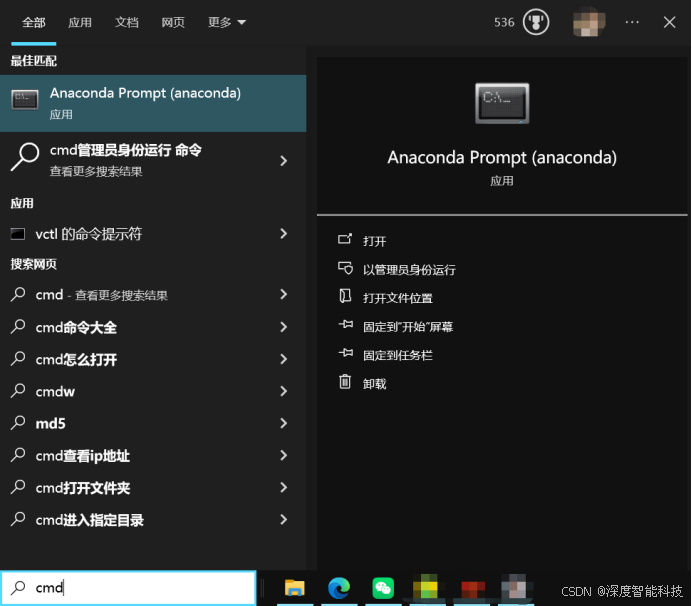692x606 pixels.
Task: Click the magnifier icon beside cmd管理员身份运行
Action: [25, 157]
